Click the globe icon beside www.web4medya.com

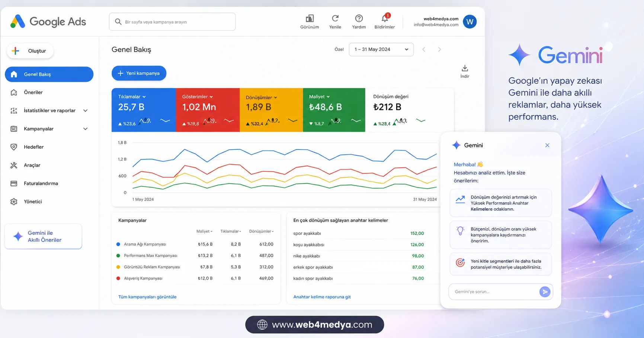262,325
